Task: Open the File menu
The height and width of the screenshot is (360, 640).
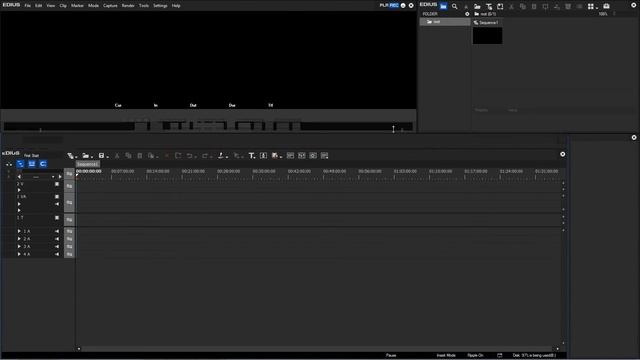Action: [x=27, y=6]
